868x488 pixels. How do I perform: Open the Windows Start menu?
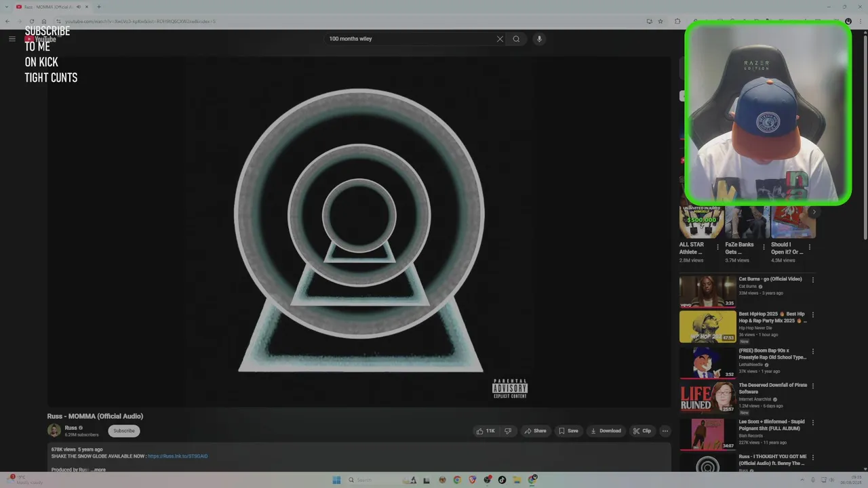(x=336, y=480)
